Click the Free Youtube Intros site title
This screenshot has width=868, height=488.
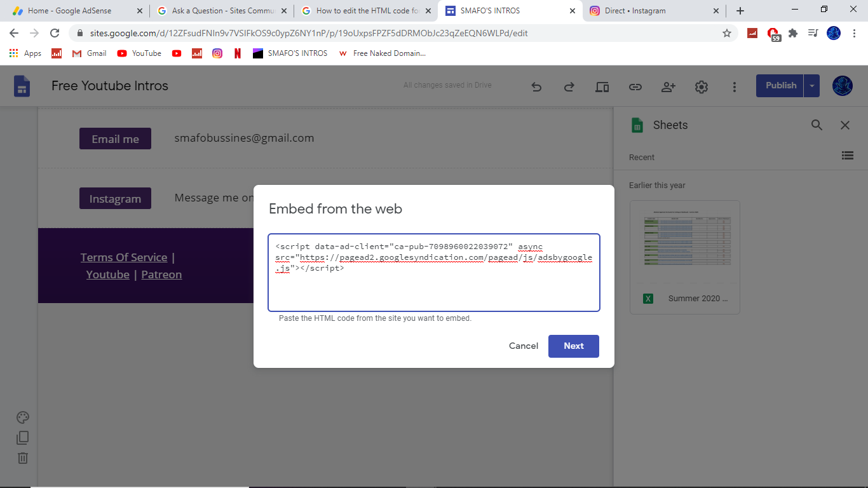pyautogui.click(x=110, y=86)
